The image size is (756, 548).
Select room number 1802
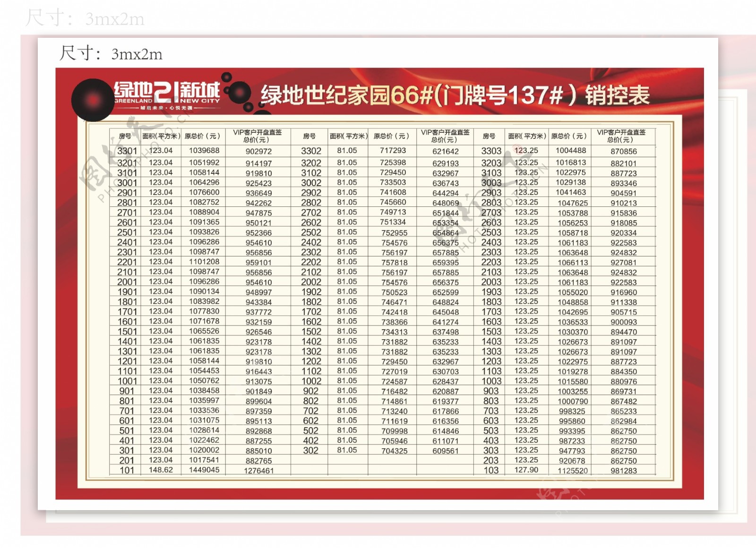tap(311, 302)
